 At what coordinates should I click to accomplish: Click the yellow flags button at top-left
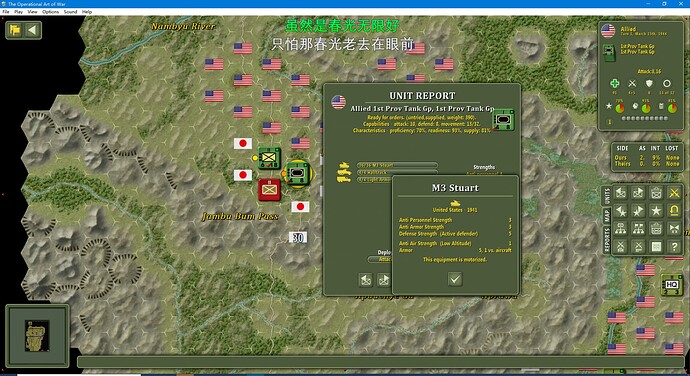coord(15,30)
